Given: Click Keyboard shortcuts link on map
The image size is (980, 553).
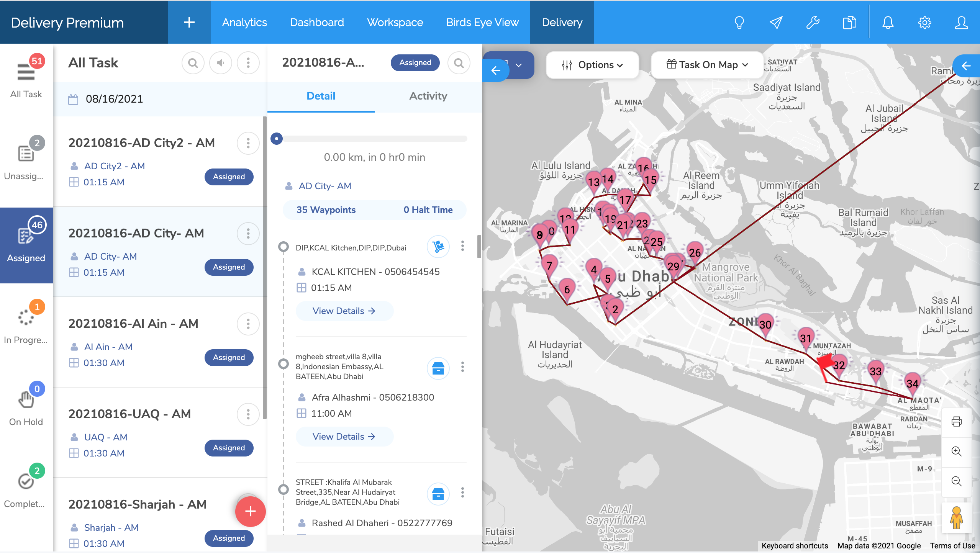Looking at the screenshot, I should tap(795, 546).
